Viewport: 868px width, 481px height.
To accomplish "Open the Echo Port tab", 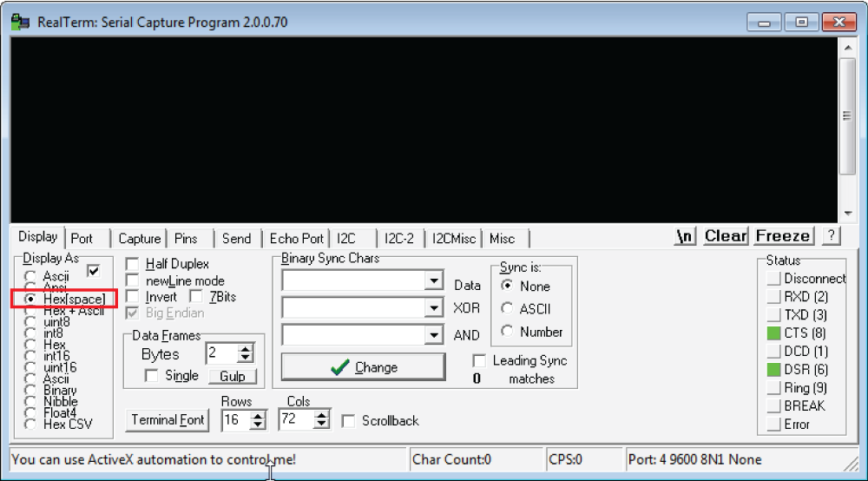I will [296, 239].
